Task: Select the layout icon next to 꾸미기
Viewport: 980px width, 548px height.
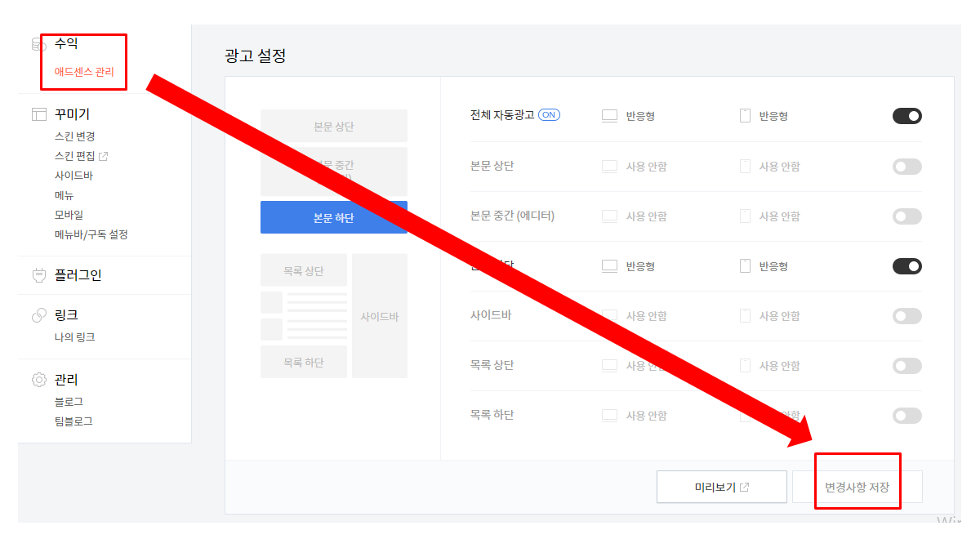Action: (38, 113)
